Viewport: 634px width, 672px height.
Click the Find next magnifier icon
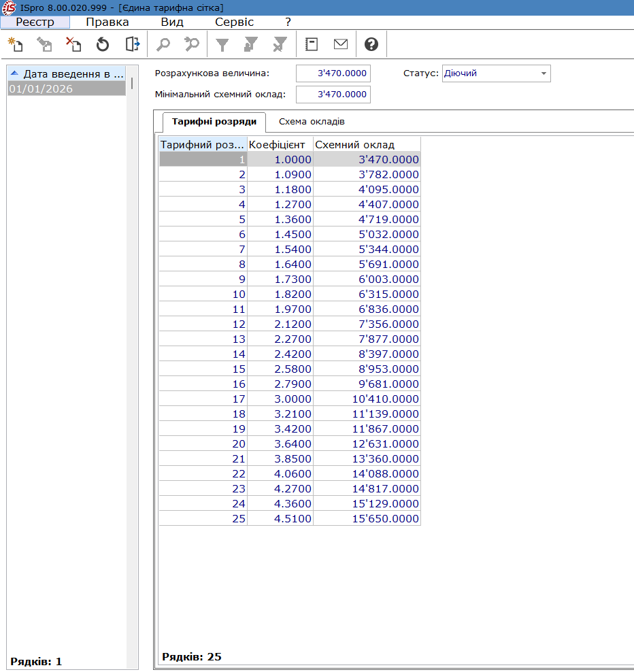[x=192, y=44]
